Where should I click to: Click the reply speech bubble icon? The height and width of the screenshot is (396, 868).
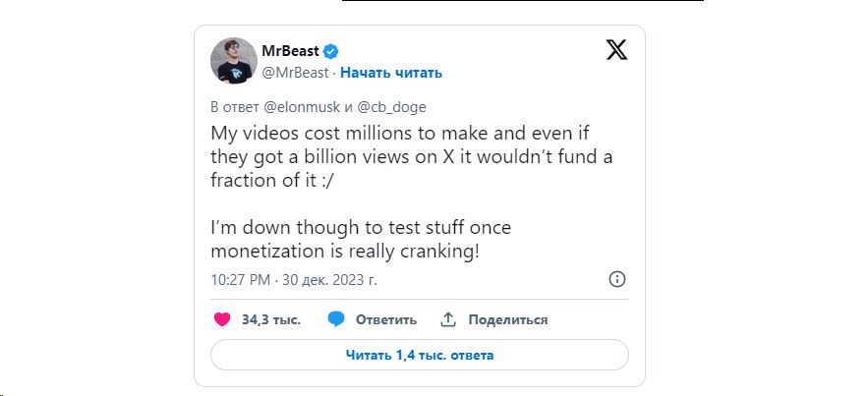pyautogui.click(x=336, y=319)
